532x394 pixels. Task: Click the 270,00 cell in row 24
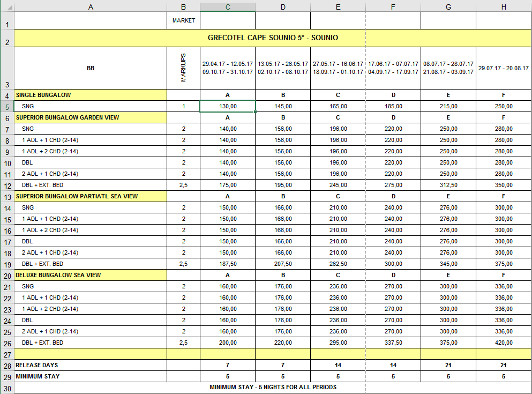[x=393, y=320]
